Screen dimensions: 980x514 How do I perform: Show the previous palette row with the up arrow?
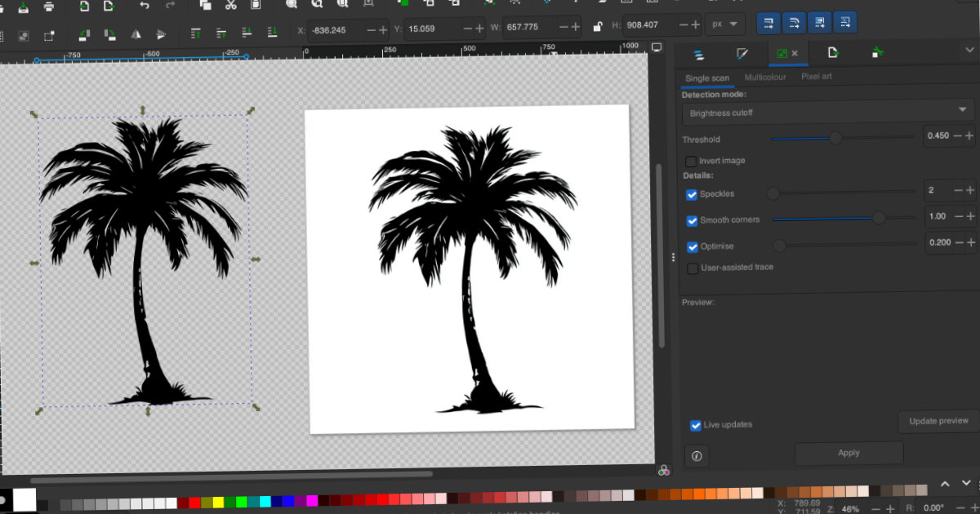pyautogui.click(x=945, y=485)
